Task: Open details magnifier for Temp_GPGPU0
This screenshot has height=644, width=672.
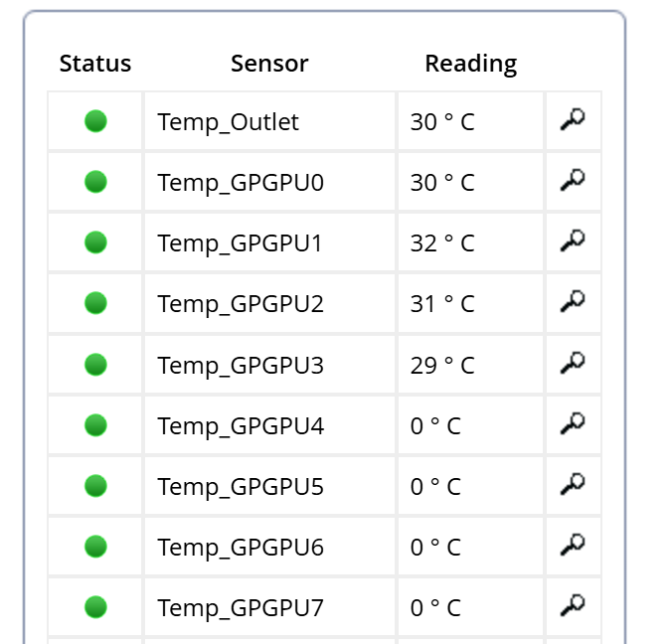Action: pyautogui.click(x=573, y=181)
